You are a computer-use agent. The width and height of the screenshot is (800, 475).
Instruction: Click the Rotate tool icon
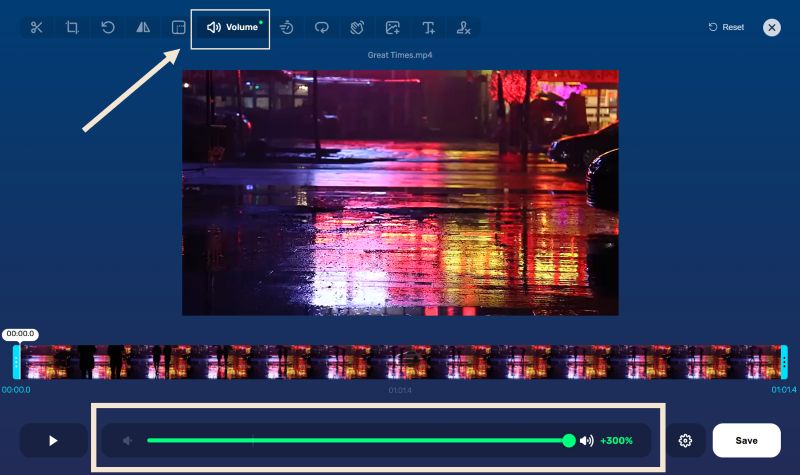click(x=108, y=27)
